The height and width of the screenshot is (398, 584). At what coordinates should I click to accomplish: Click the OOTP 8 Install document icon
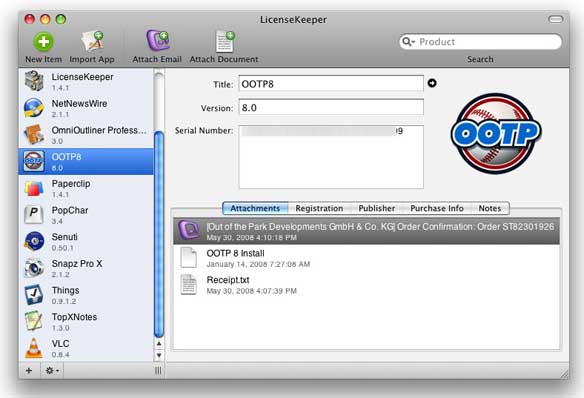(x=189, y=257)
